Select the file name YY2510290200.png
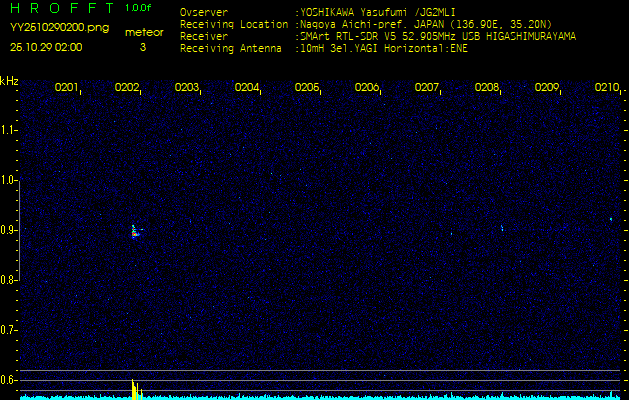Viewport: 629px width, 400px height. pyautogui.click(x=59, y=28)
